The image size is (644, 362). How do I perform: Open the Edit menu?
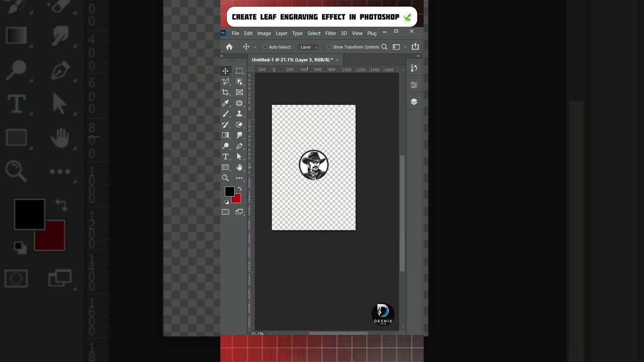[x=249, y=33]
